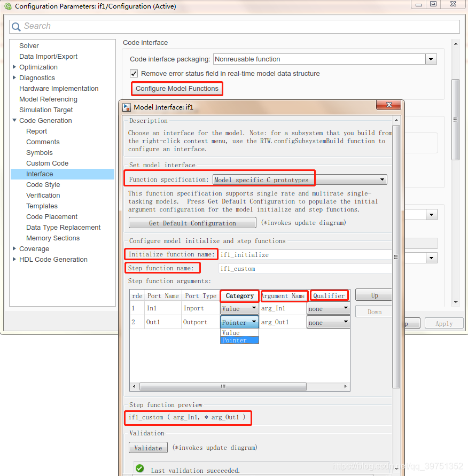Screen dimensions: 468x476
Task: Click the search magnifier icon
Action: (17, 26)
